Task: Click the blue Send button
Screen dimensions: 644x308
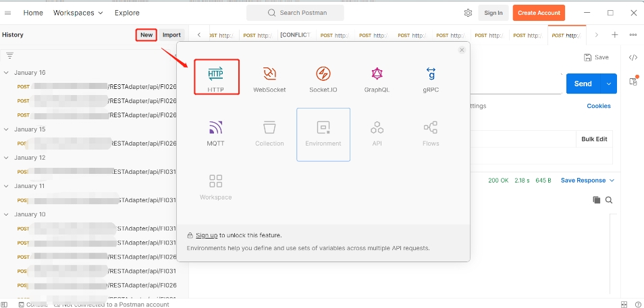Action: pyautogui.click(x=583, y=84)
